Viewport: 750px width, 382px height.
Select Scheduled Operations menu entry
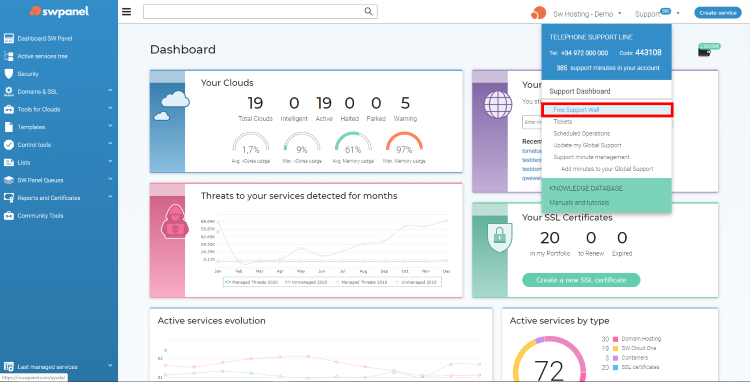pyautogui.click(x=582, y=134)
